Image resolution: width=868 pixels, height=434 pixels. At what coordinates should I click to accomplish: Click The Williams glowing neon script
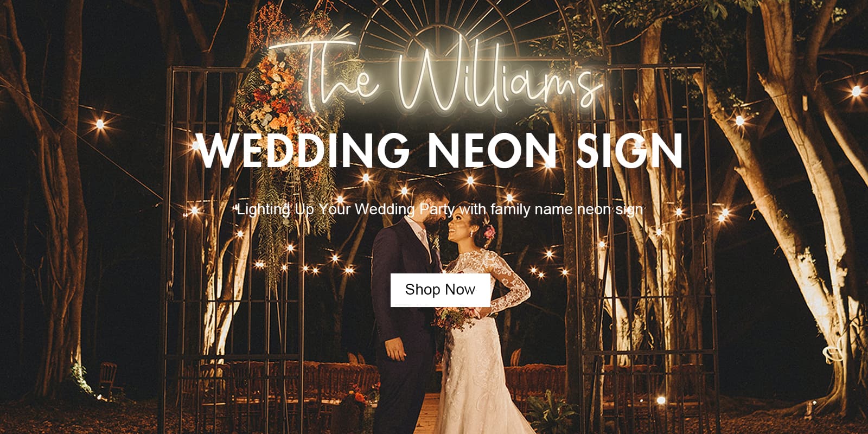(x=437, y=73)
